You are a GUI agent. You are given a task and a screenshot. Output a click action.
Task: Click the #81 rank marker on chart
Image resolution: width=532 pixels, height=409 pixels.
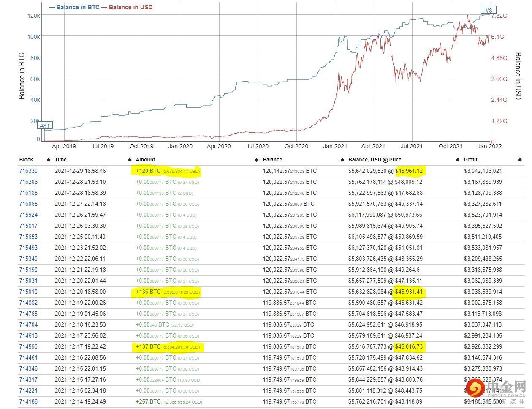click(x=44, y=125)
